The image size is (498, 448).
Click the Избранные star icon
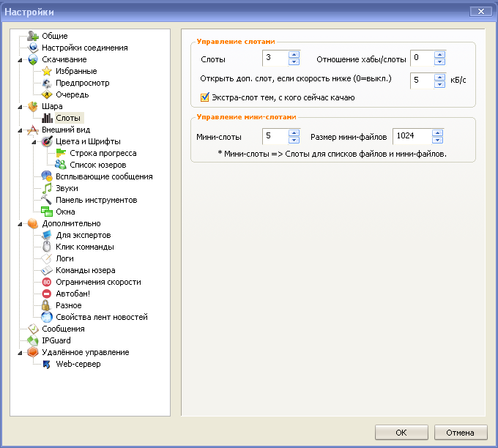coord(47,71)
